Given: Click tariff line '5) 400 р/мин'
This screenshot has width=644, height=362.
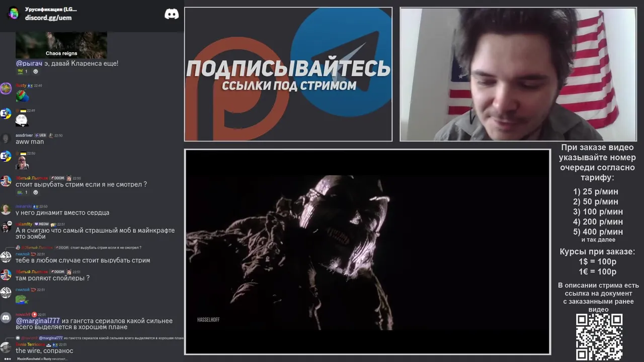Looking at the screenshot, I should tap(598, 232).
